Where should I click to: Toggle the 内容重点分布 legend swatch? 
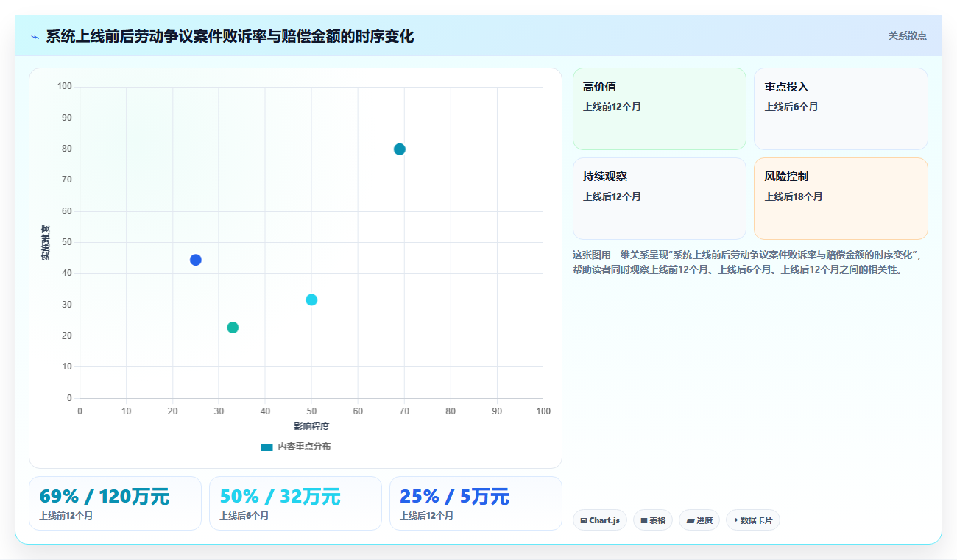point(266,447)
